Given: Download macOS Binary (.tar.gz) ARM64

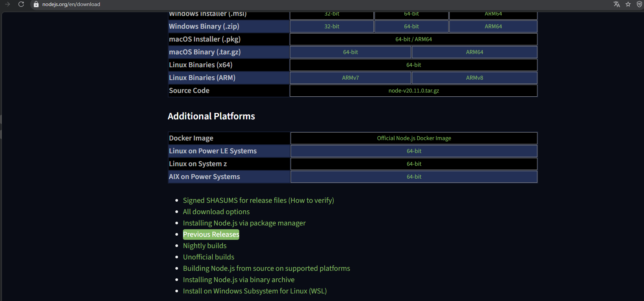Looking at the screenshot, I should click(x=474, y=52).
